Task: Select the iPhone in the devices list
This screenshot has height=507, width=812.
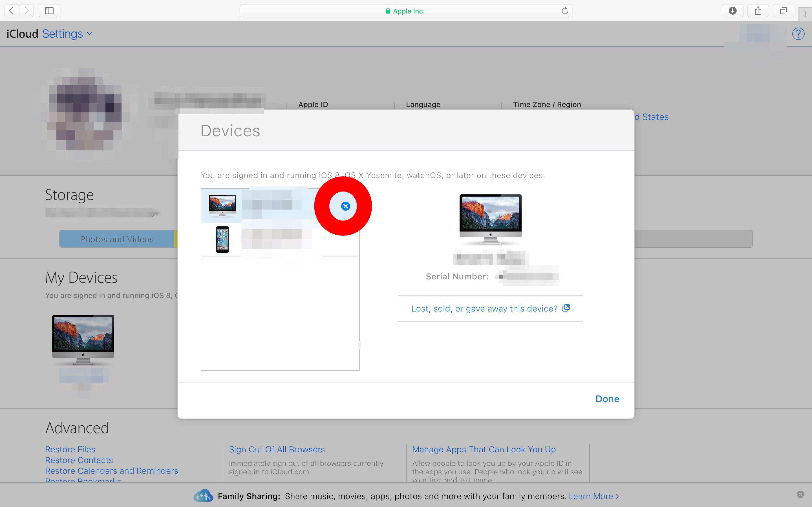Action: tap(222, 239)
